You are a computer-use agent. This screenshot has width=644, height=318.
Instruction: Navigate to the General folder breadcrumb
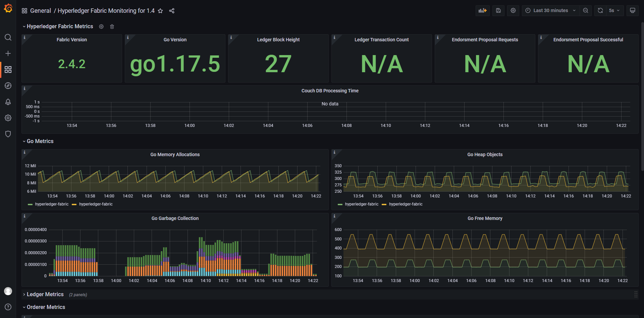(x=41, y=11)
